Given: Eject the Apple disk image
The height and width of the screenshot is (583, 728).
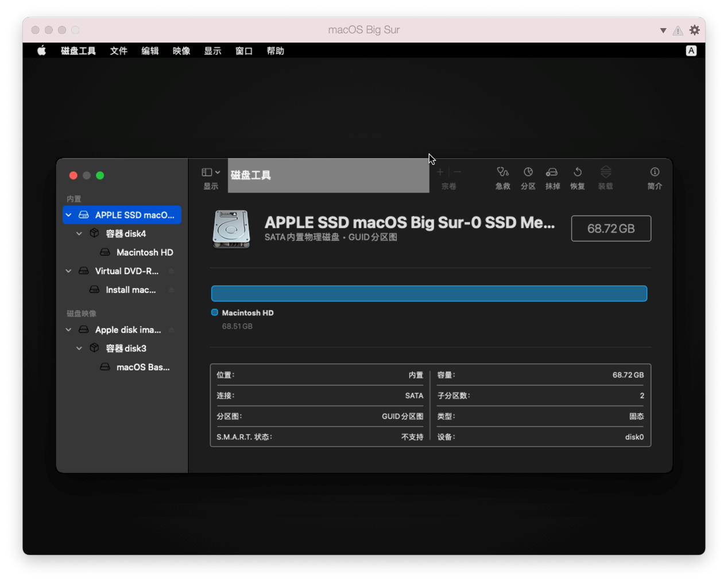Looking at the screenshot, I should coord(172,330).
